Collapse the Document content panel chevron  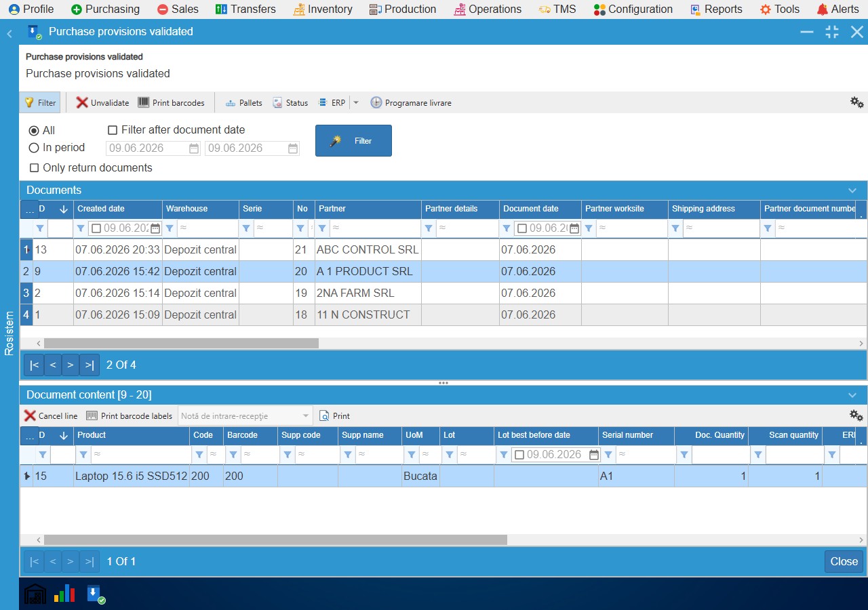tap(853, 395)
